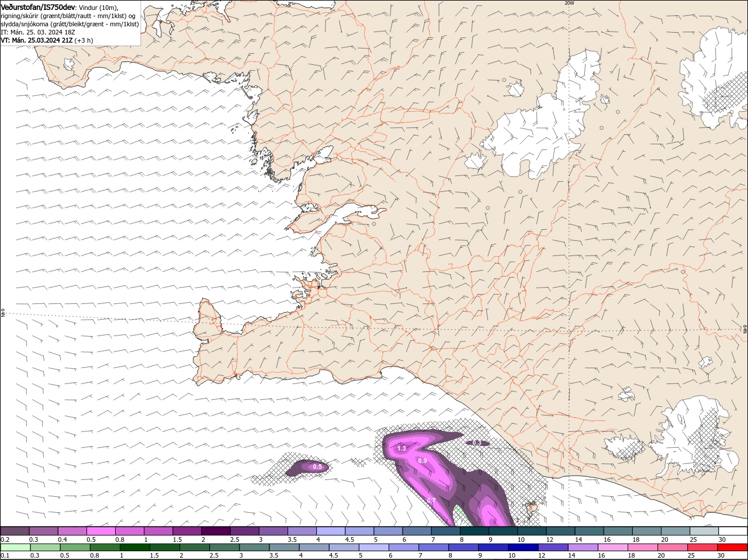Image resolution: width=748 pixels, height=560 pixels.
Task: Click the '25' label under the upper legend
Action: tap(693, 539)
